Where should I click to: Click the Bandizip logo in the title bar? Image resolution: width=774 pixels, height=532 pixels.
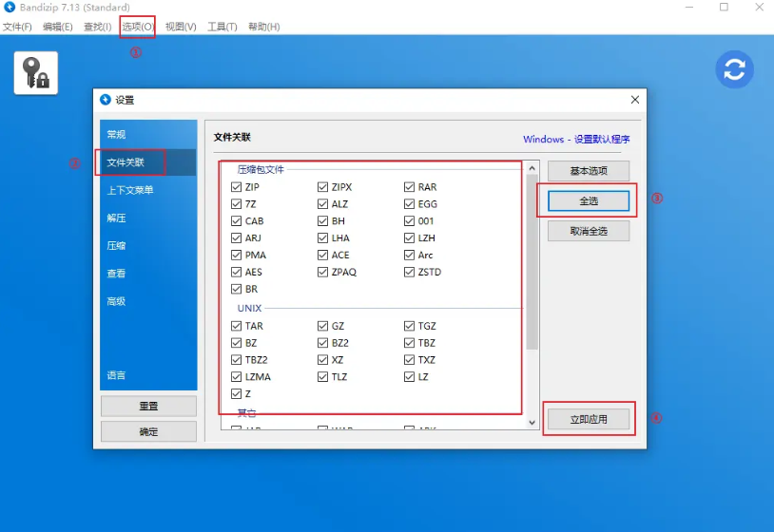tap(10, 7)
